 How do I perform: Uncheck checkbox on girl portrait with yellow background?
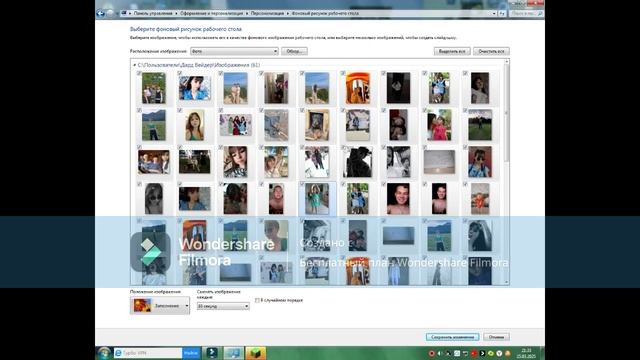[180, 110]
